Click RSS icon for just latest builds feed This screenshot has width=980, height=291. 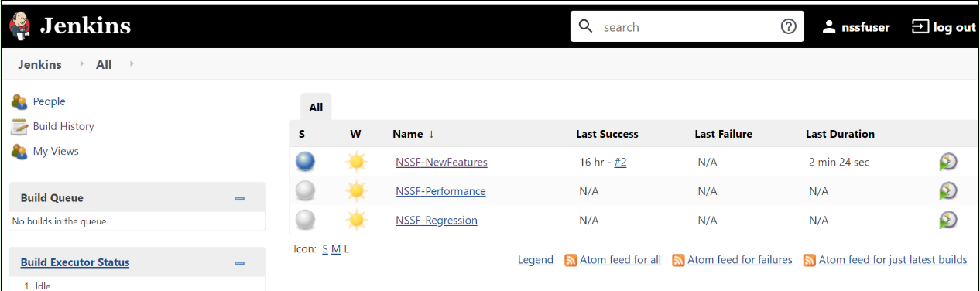click(810, 260)
